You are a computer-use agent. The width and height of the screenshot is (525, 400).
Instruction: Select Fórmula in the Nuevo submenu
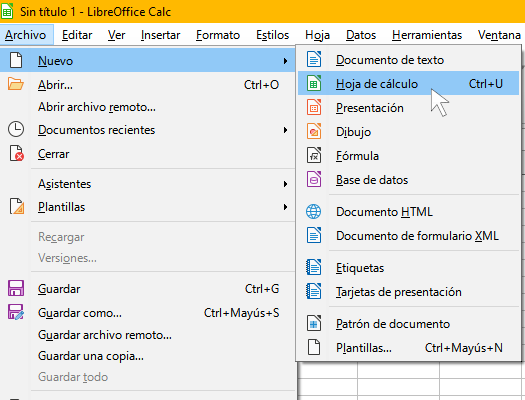point(408,156)
